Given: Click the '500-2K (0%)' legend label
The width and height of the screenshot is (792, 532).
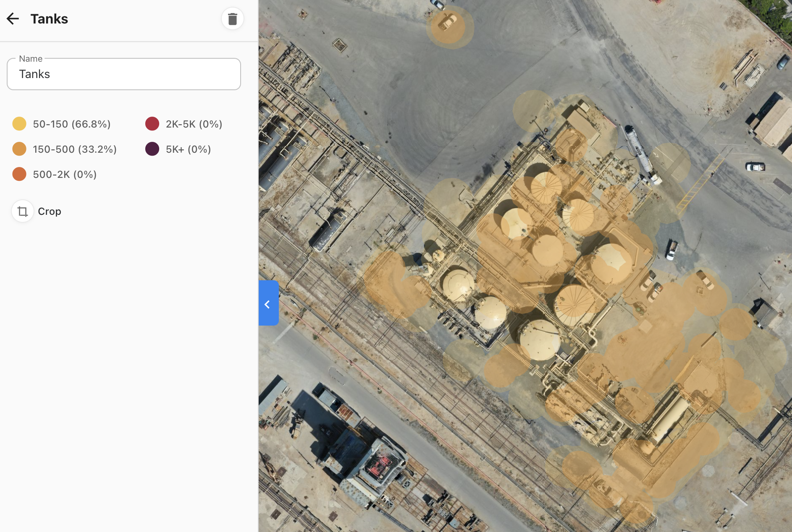Looking at the screenshot, I should point(65,175).
